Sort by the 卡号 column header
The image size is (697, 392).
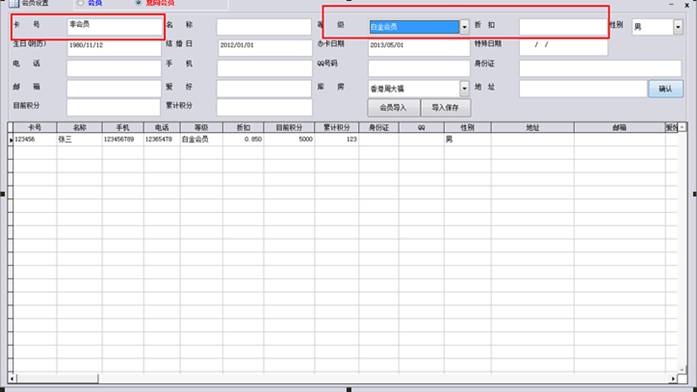pyautogui.click(x=35, y=128)
